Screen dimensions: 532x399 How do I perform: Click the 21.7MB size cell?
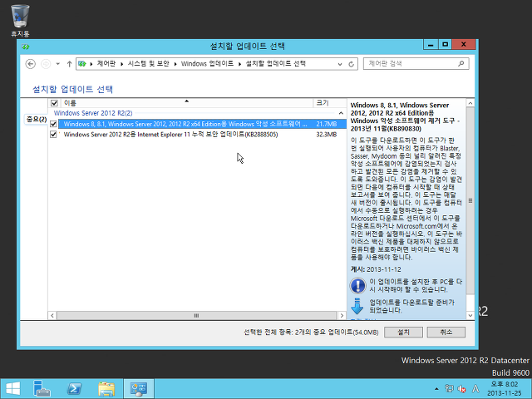(x=327, y=124)
